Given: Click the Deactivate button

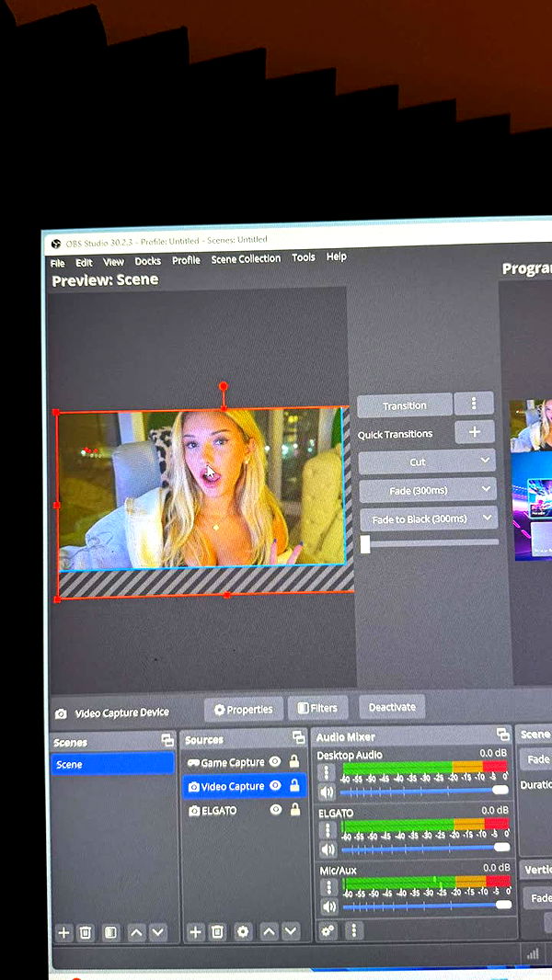Looking at the screenshot, I should click(392, 707).
